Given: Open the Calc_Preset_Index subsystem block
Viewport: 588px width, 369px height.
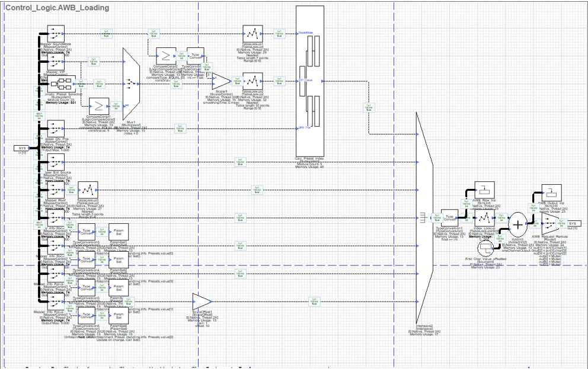Looking at the screenshot, I should pyautogui.click(x=309, y=80).
